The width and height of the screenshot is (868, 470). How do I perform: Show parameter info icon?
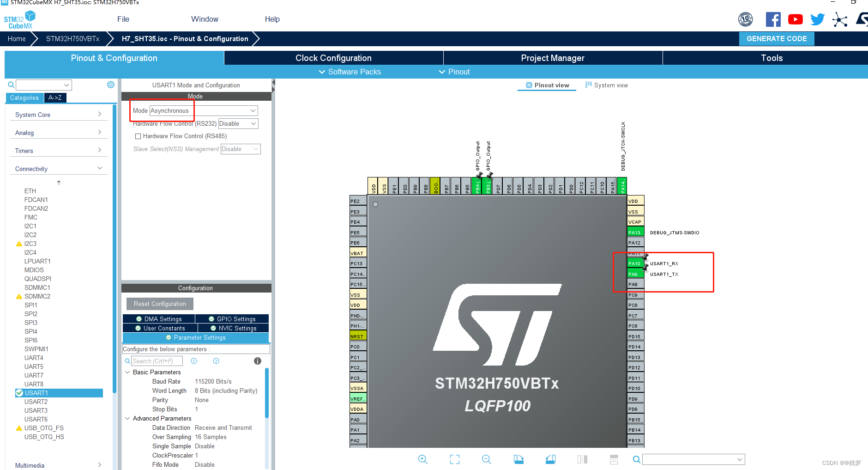tap(258, 361)
